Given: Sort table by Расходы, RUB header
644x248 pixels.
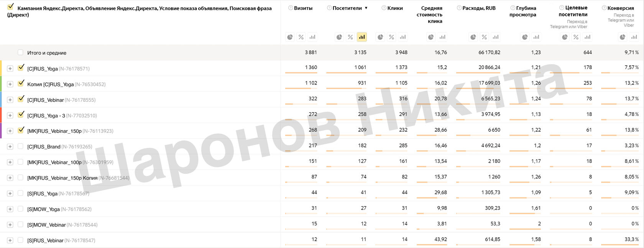Looking at the screenshot, I should 479,8.
